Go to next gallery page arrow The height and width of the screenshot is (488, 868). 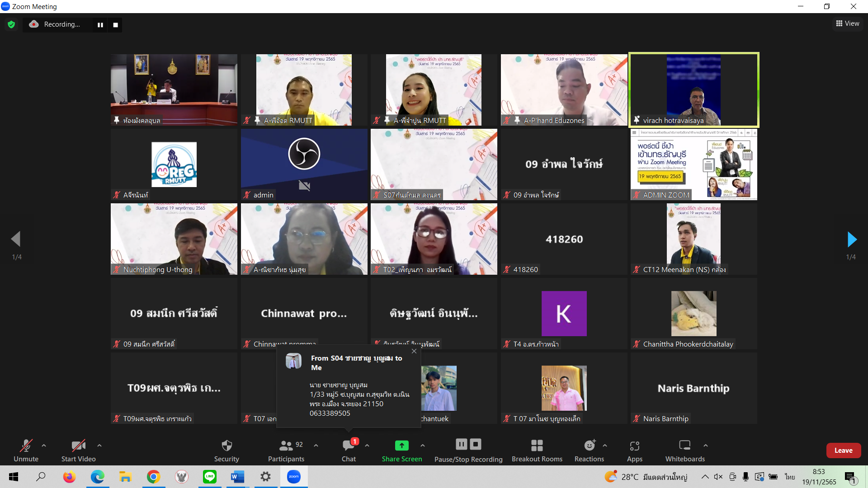pyautogui.click(x=852, y=239)
